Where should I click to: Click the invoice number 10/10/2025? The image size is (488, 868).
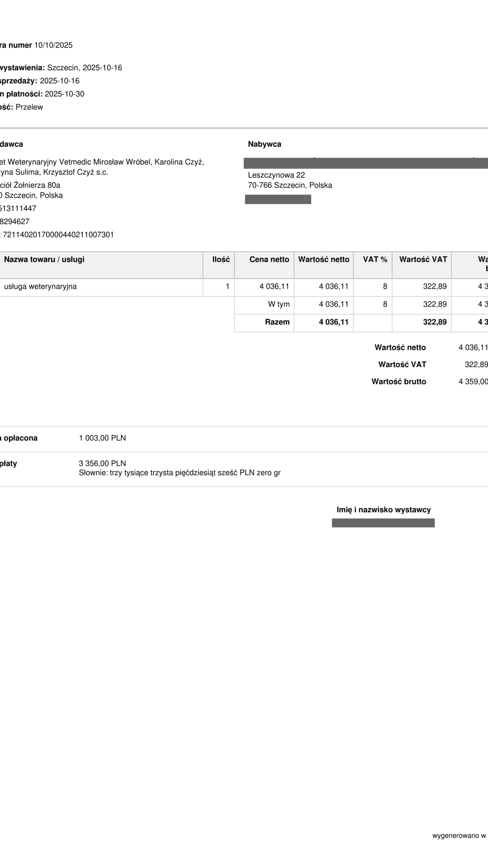coord(53,45)
